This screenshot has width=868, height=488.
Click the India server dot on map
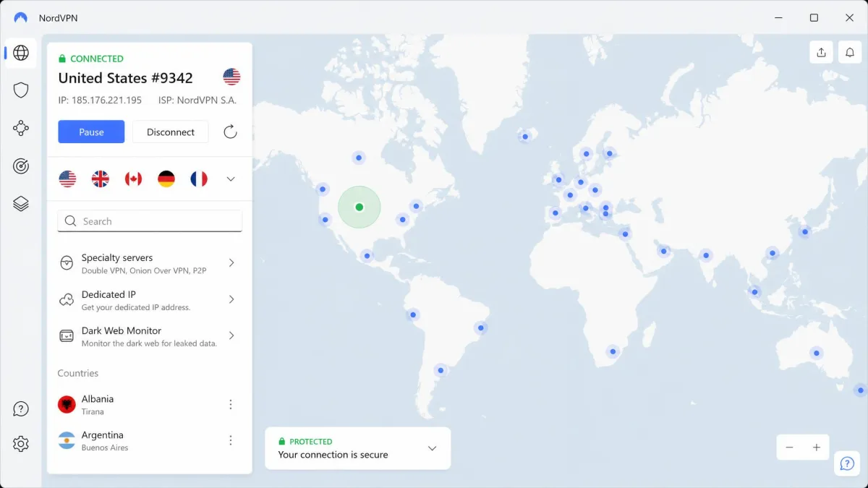tap(705, 254)
